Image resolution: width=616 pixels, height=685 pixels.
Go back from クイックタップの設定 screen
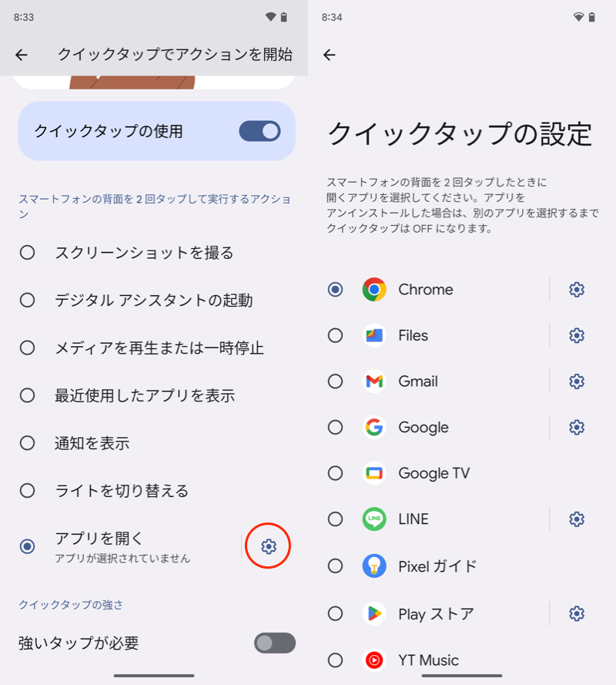330,55
